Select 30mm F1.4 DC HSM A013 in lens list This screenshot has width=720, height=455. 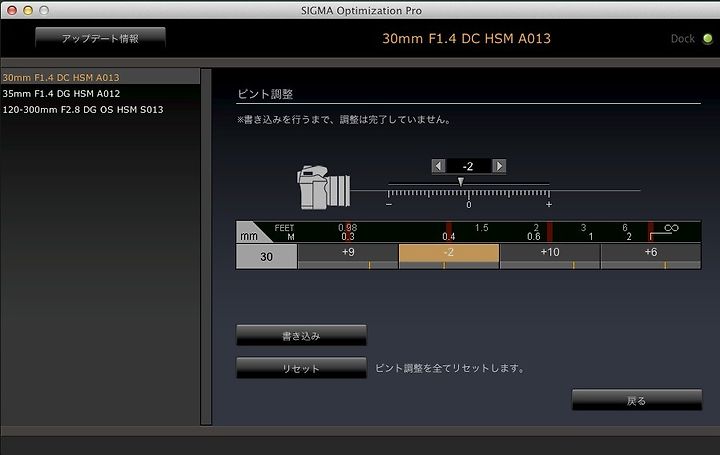pos(100,77)
